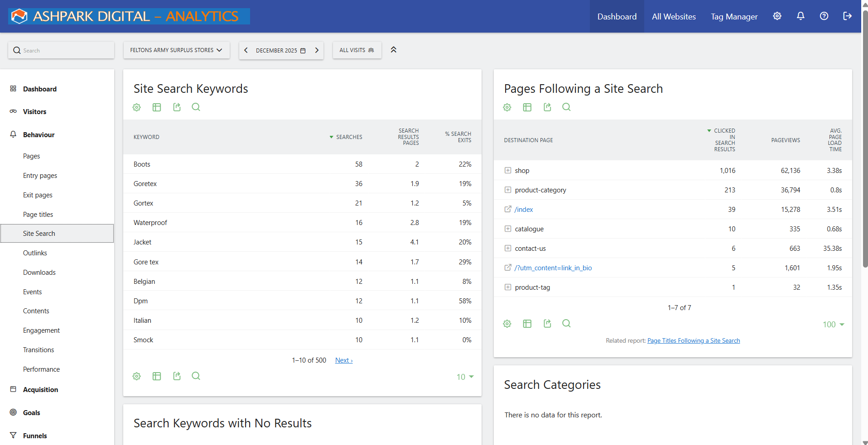Sign out using the logout icon
This screenshot has height=445, width=868.
click(847, 16)
